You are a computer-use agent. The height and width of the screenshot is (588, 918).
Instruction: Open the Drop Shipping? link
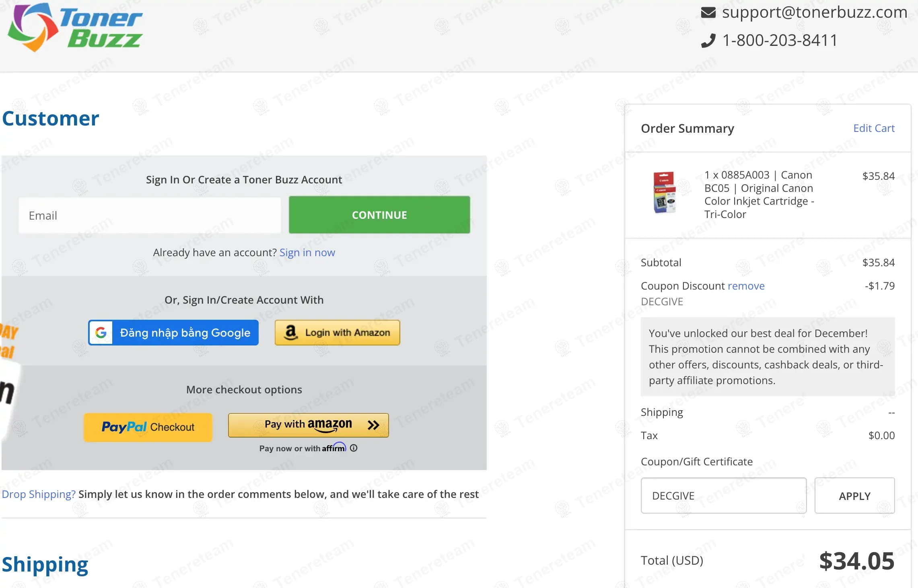(x=39, y=494)
